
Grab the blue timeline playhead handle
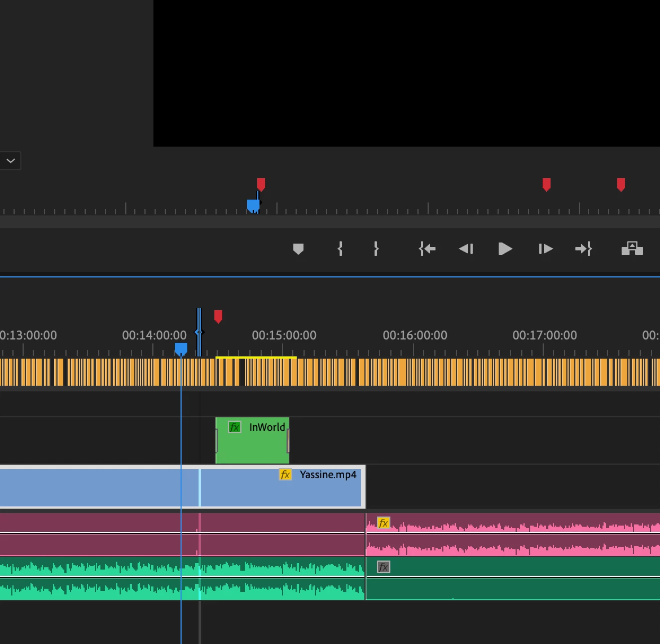(181, 350)
